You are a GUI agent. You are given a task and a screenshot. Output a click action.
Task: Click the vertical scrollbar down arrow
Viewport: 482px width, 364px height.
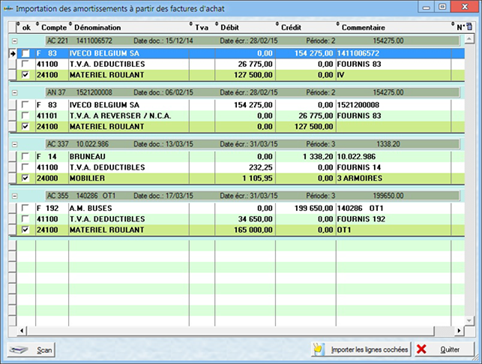(470, 321)
